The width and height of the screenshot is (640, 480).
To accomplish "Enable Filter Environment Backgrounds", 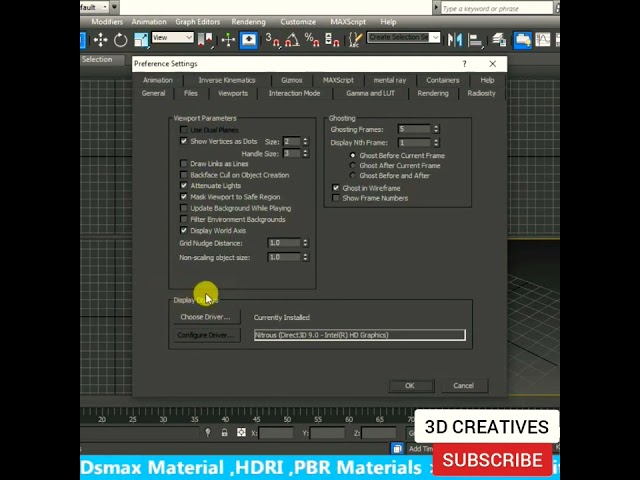I will [x=184, y=219].
